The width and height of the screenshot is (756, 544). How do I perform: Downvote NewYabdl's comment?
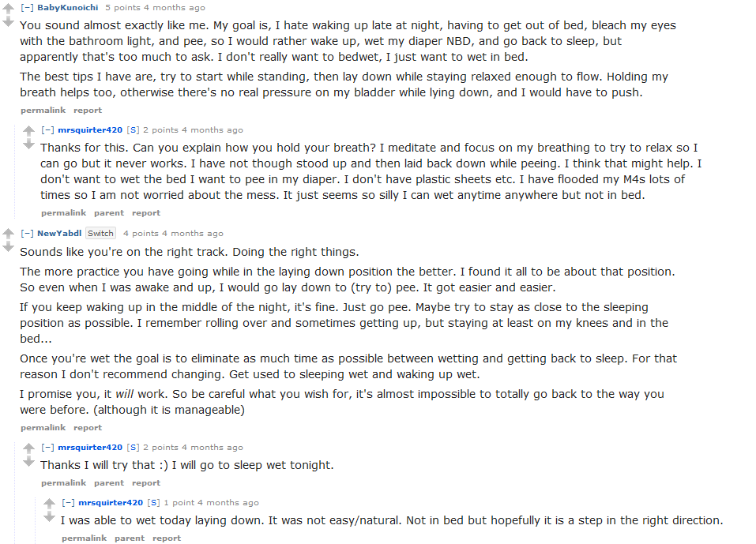(8, 247)
